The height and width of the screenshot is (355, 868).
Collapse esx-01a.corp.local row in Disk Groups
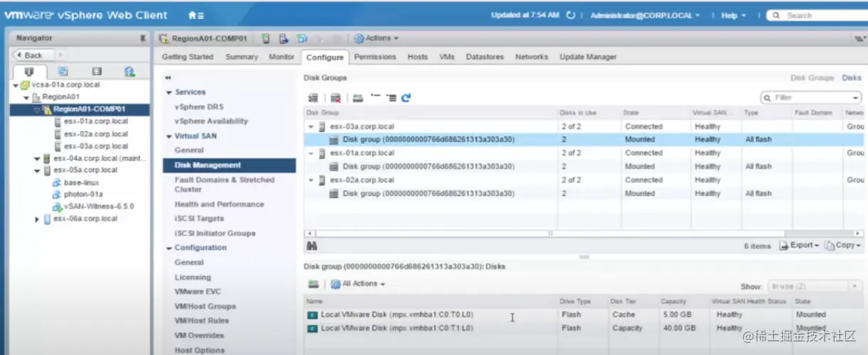pos(311,153)
